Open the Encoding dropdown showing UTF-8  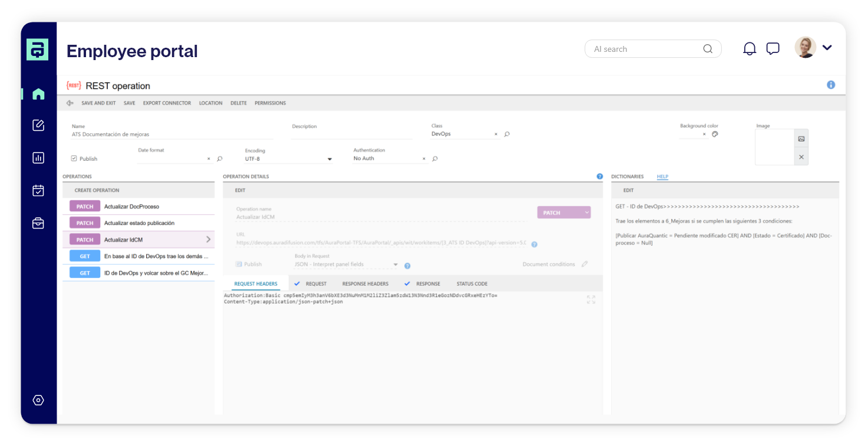(x=329, y=158)
